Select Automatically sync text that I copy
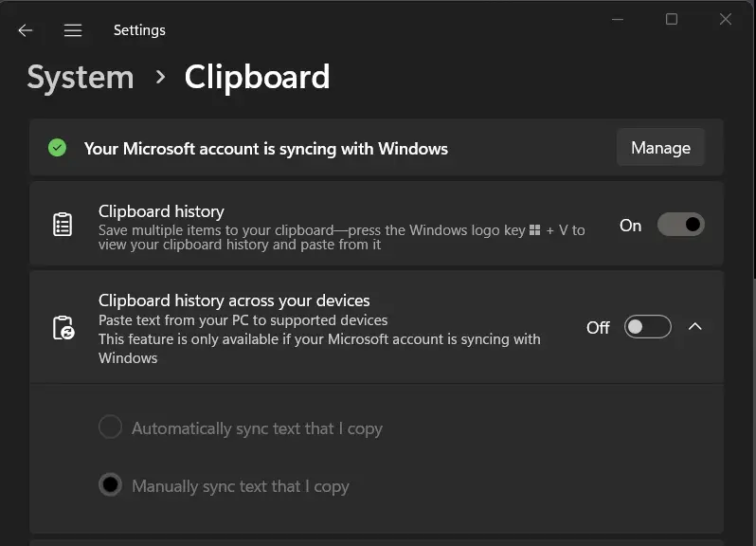 (x=111, y=428)
